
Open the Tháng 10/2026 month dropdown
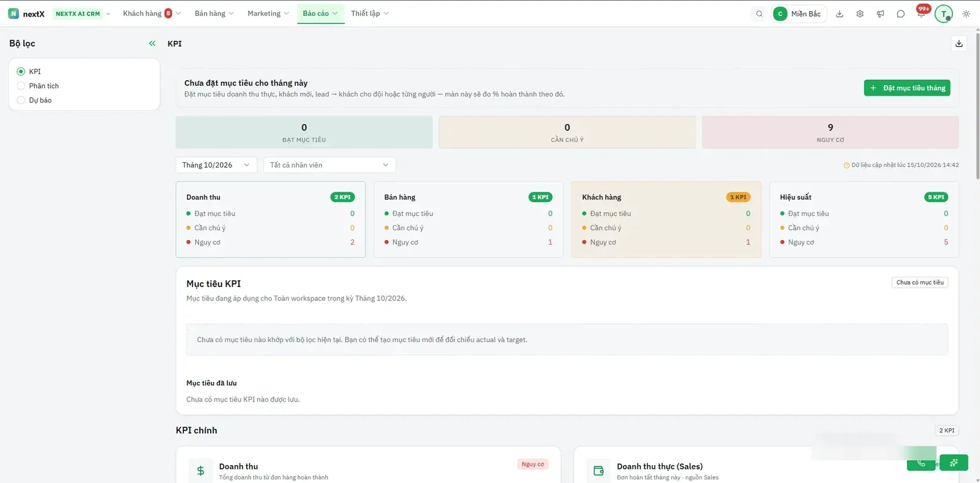216,165
